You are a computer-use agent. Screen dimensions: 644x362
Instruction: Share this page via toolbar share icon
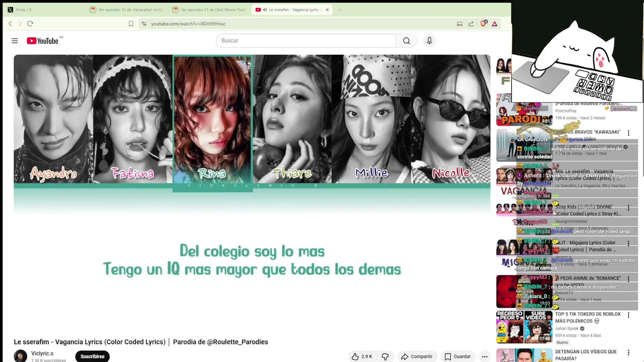[x=471, y=24]
